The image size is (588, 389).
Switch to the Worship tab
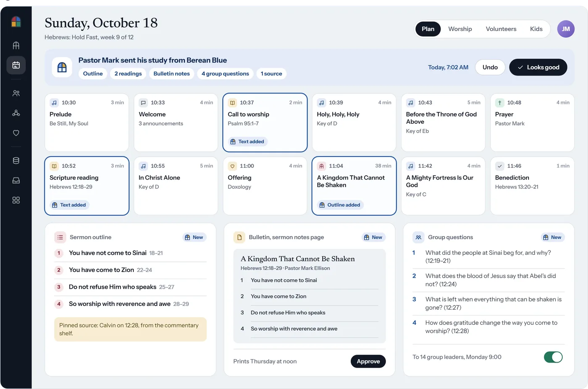click(460, 29)
